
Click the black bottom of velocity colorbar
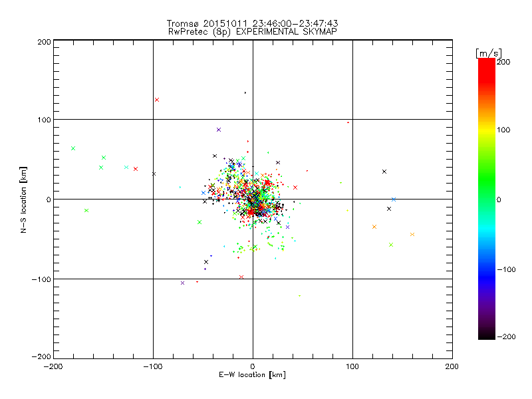tap(487, 334)
